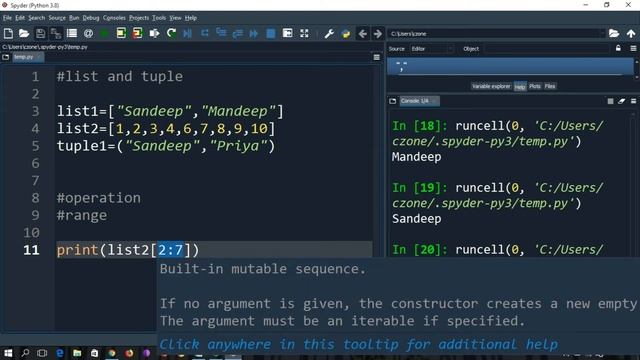The width and height of the screenshot is (640, 360).
Task: Maximize the current pane
Action: coord(287,33)
